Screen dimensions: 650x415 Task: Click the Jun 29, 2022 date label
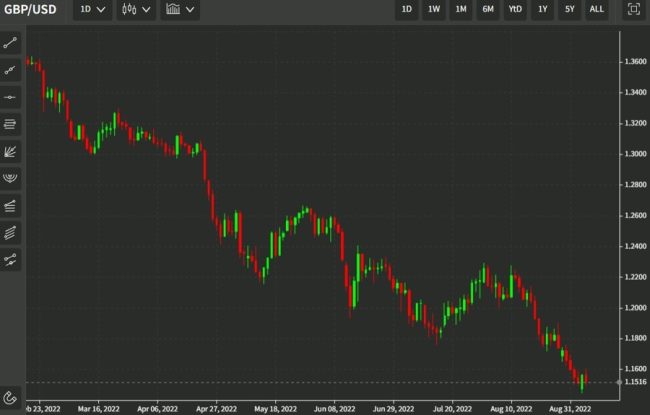click(393, 409)
